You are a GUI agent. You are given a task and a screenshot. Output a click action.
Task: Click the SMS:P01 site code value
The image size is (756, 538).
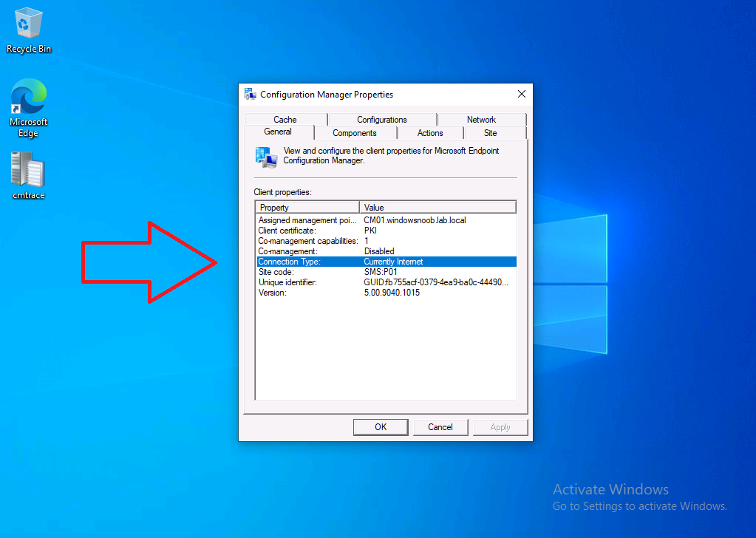tap(381, 272)
